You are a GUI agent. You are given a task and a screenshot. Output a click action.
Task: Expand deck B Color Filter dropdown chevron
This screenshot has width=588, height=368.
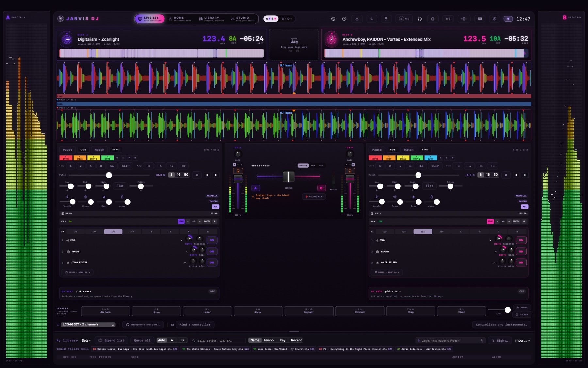click(x=494, y=263)
